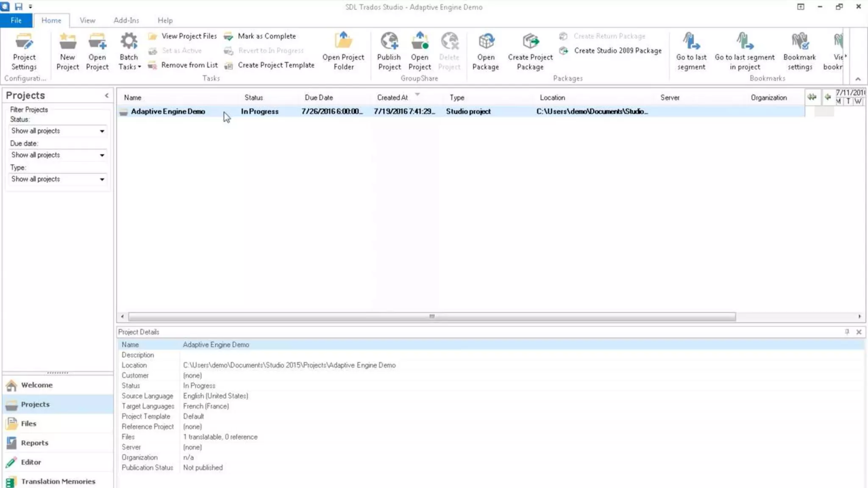The image size is (868, 488).
Task: Switch to the View ribbon tab
Action: pos(87,20)
